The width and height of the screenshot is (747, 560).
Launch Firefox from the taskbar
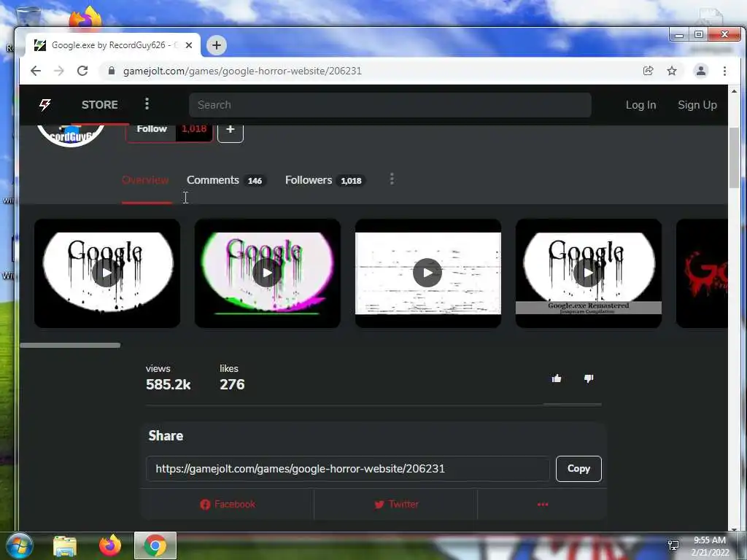tap(109, 545)
